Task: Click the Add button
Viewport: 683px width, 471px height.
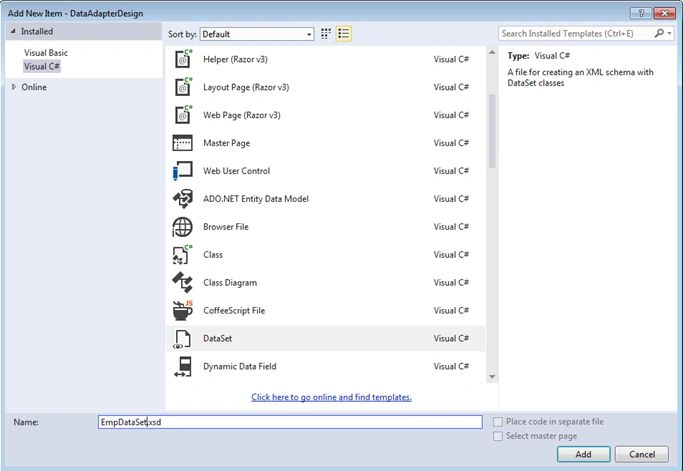Action: [583, 454]
